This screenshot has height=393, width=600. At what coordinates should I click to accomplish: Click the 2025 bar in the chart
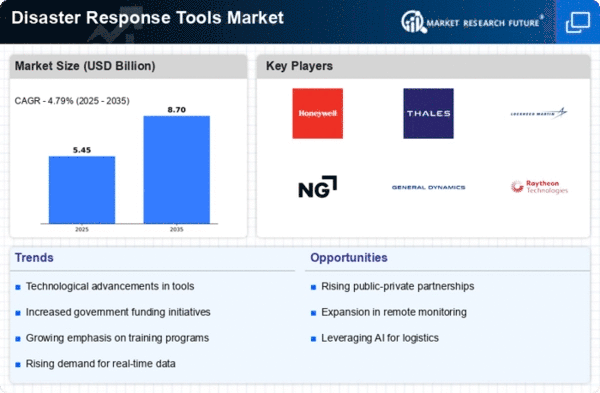82,190
